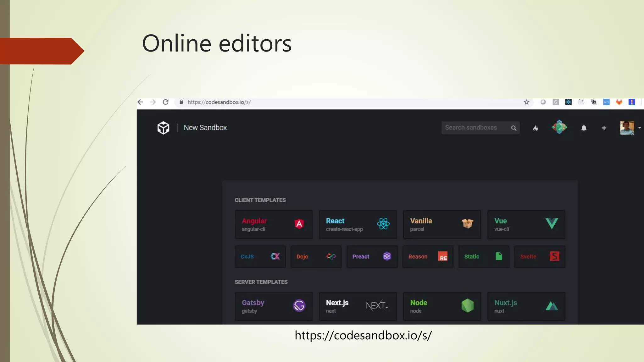
Task: Reload the page with refresh icon
Action: pyautogui.click(x=166, y=102)
